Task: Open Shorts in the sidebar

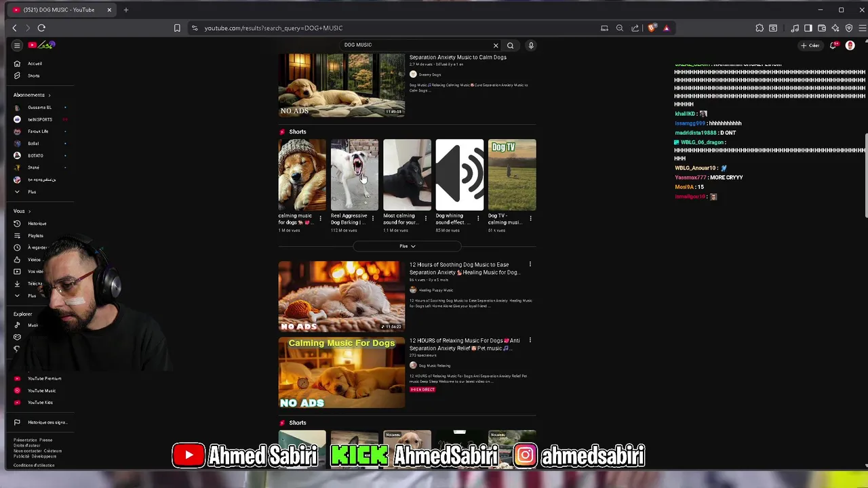Action: (34, 76)
